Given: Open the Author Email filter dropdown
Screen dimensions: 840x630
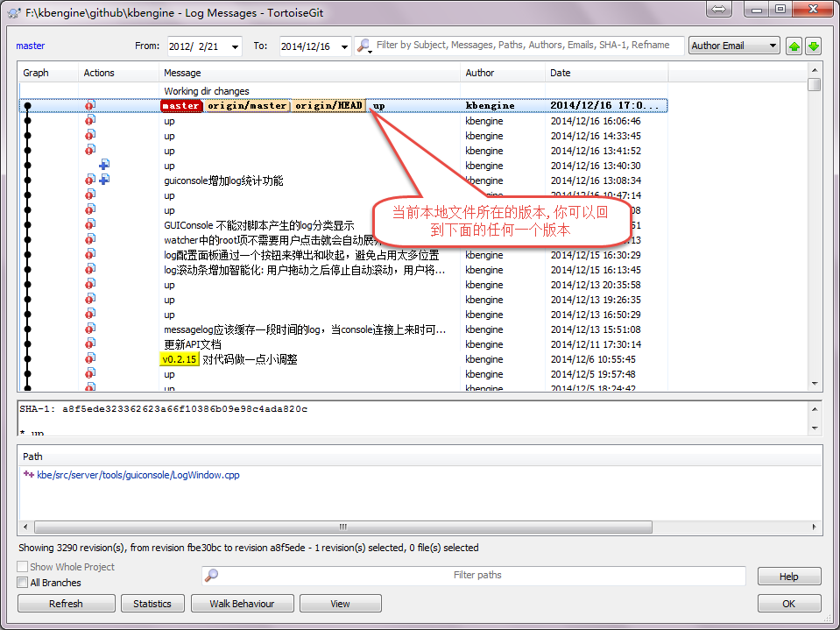Looking at the screenshot, I should 733,46.
